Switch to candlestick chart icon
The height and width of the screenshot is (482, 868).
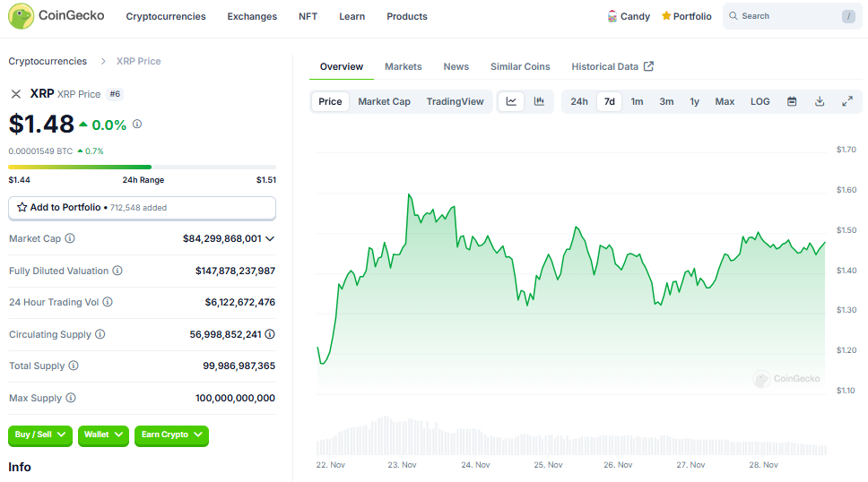point(539,101)
